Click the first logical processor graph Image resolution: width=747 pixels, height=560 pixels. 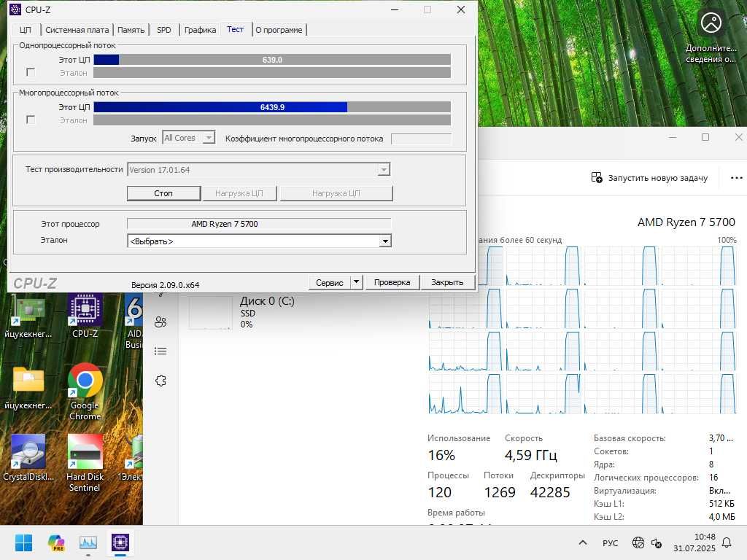(491, 265)
